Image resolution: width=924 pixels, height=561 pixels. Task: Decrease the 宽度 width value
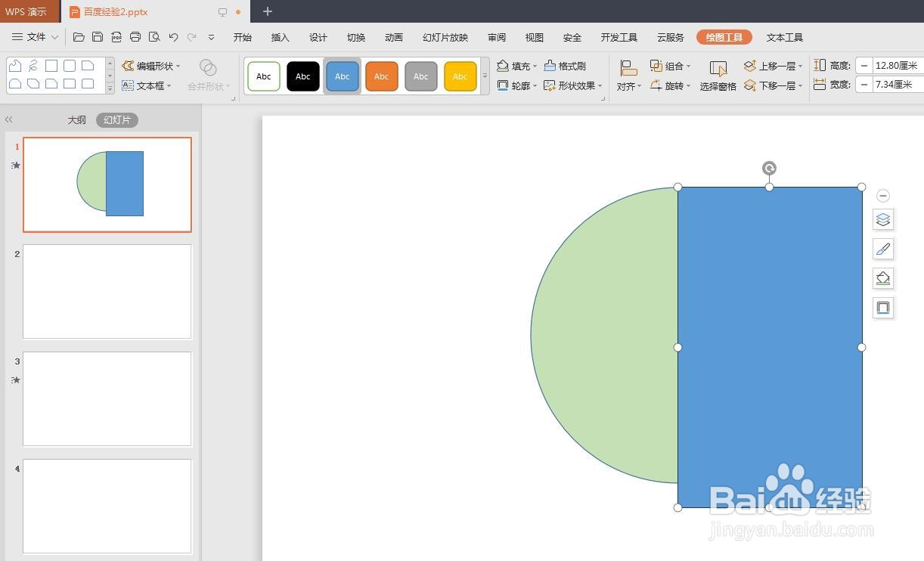pyautogui.click(x=864, y=85)
